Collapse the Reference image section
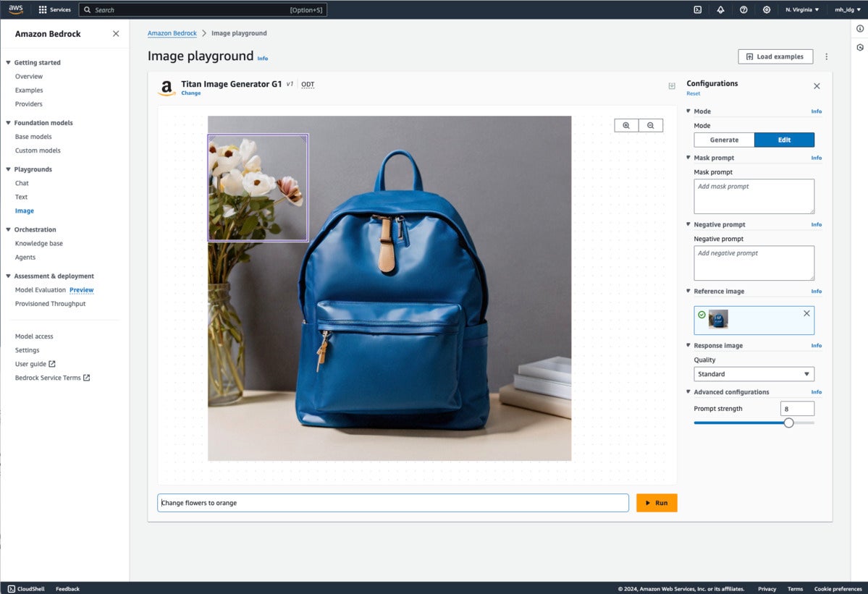 point(688,291)
